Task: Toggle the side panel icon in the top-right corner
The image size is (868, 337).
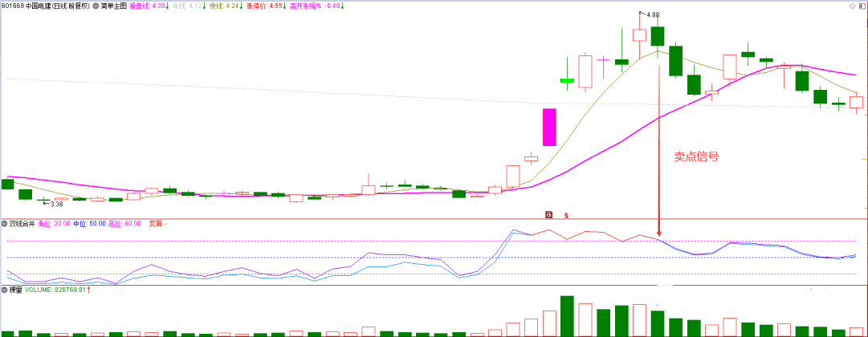Action: coord(862,6)
